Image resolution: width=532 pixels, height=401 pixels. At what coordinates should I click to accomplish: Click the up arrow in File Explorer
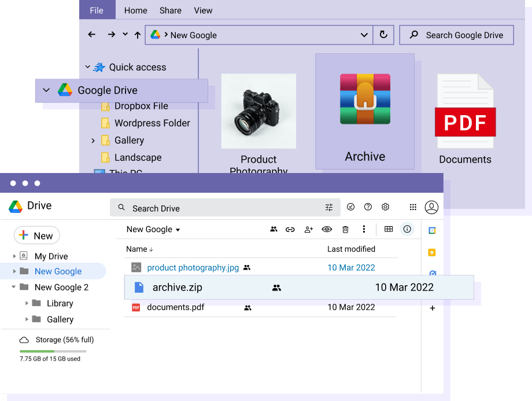[138, 35]
